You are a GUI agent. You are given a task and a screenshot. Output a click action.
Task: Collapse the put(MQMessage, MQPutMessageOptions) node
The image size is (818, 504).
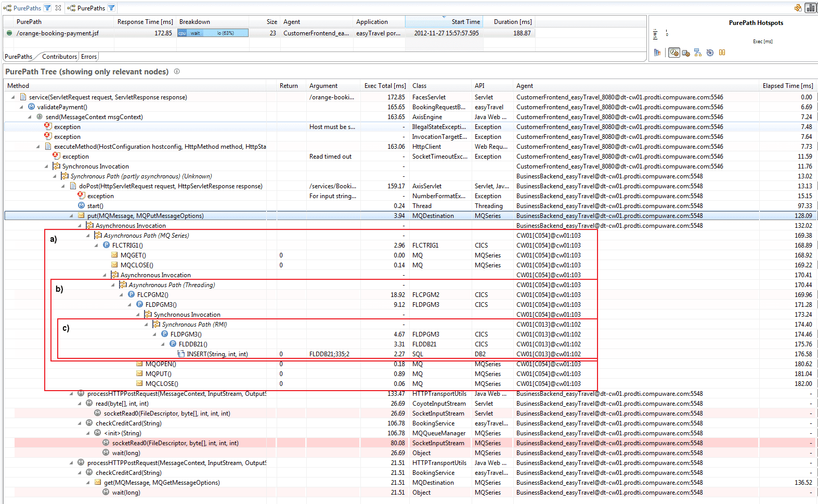click(x=71, y=215)
